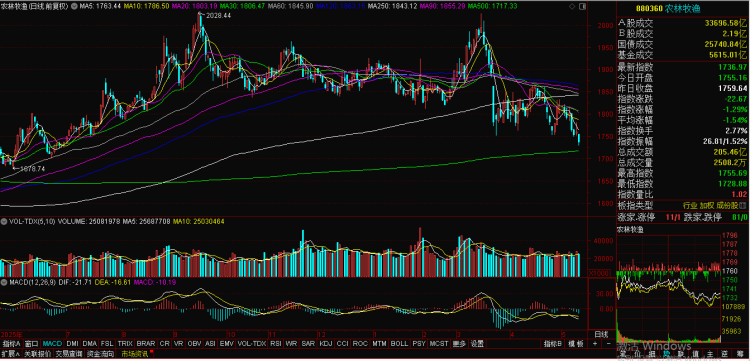The width and height of the screenshot is (750, 361).
Task: Select the 联 panel icon at bottom right
Action: point(681,354)
